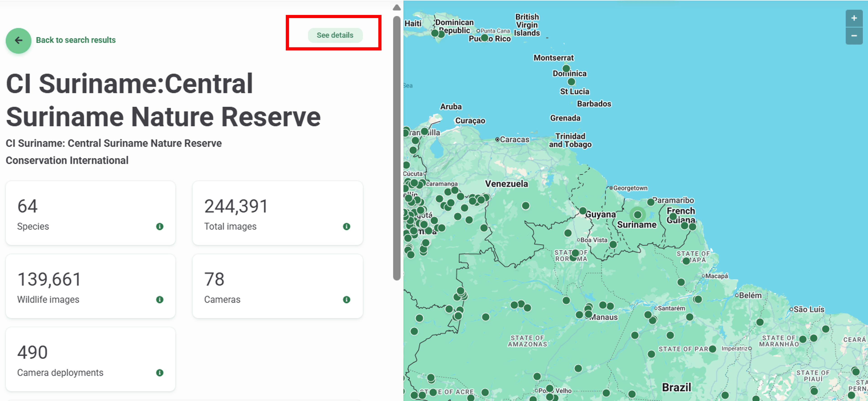Image resolution: width=868 pixels, height=401 pixels.
Task: Click the green back arrow icon
Action: point(19,40)
